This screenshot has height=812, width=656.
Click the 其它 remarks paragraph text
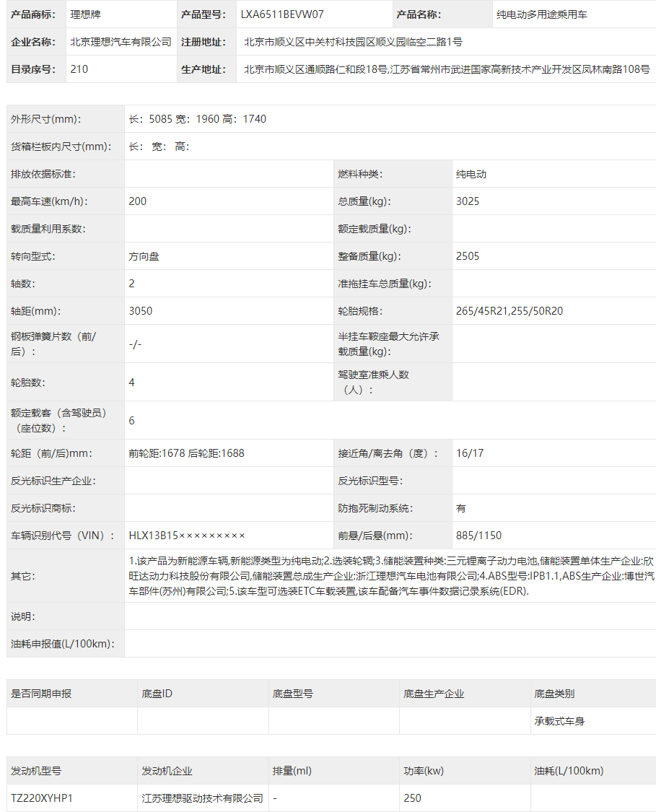(x=391, y=576)
